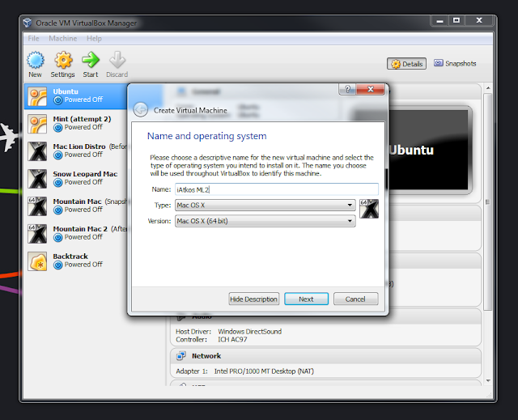Image resolution: width=518 pixels, height=420 pixels.
Task: Click the scroll up arrow in details pane
Action: (x=488, y=88)
